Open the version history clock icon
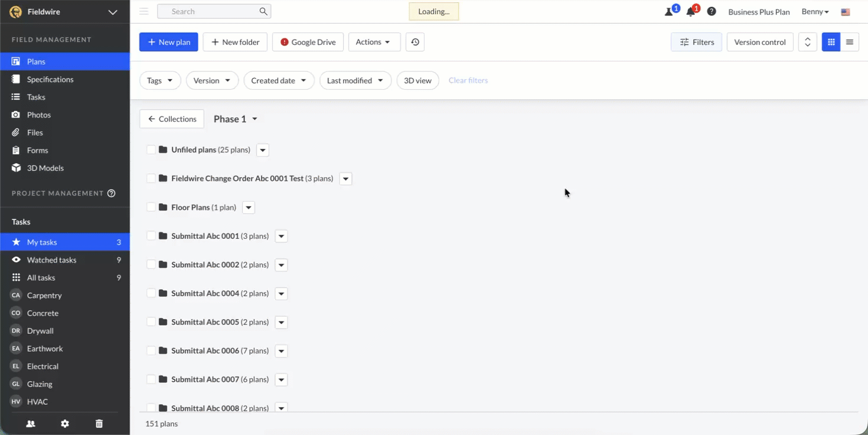Screen dimensions: 868x435 point(415,42)
